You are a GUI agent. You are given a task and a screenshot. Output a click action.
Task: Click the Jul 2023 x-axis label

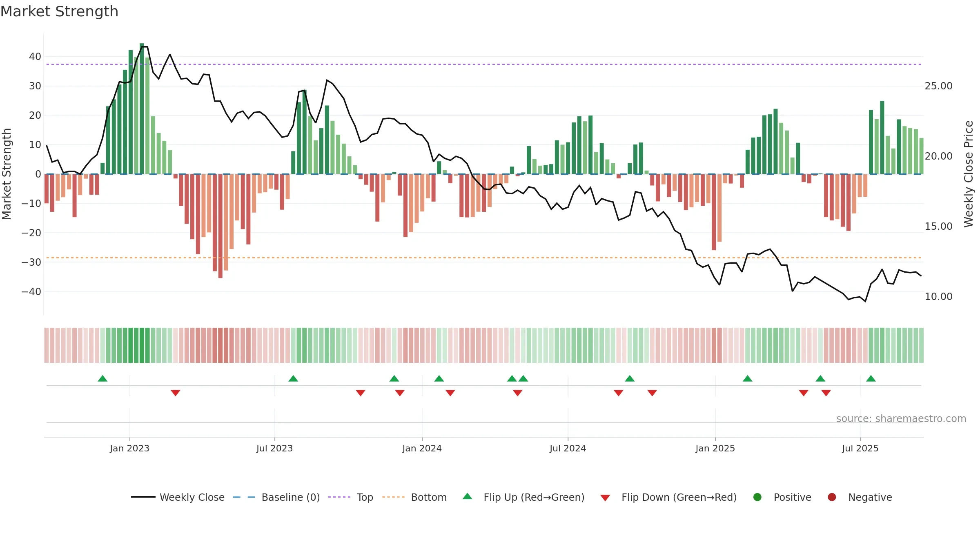pos(274,448)
